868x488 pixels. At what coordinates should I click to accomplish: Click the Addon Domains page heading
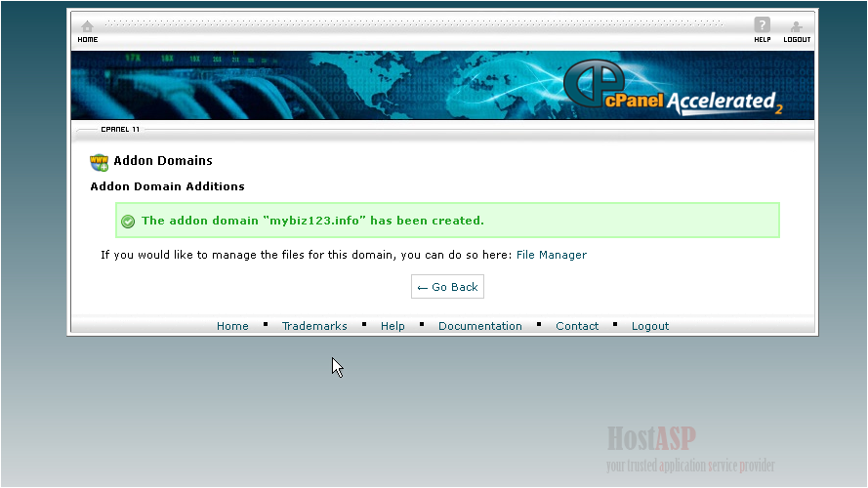click(162, 161)
